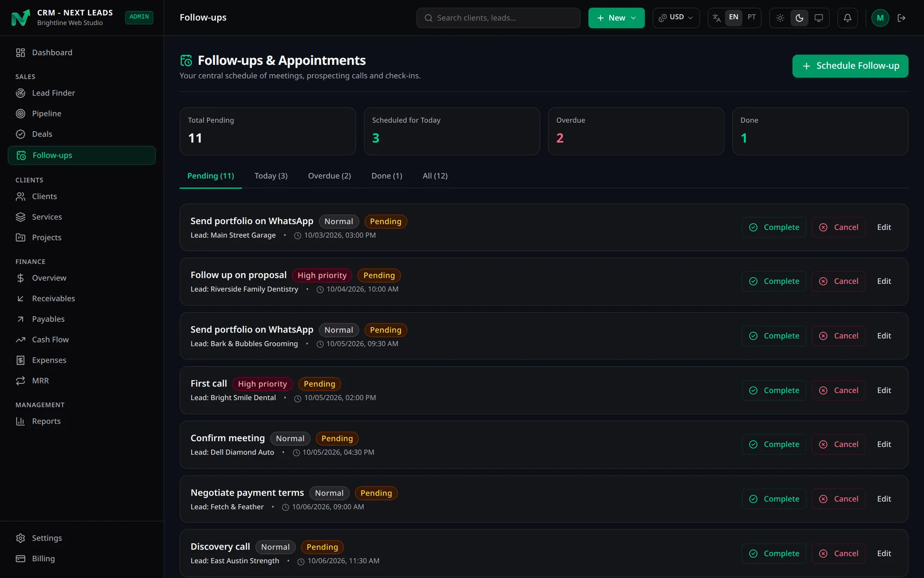Click the Overdue stat card
924x578 pixels.
point(636,131)
